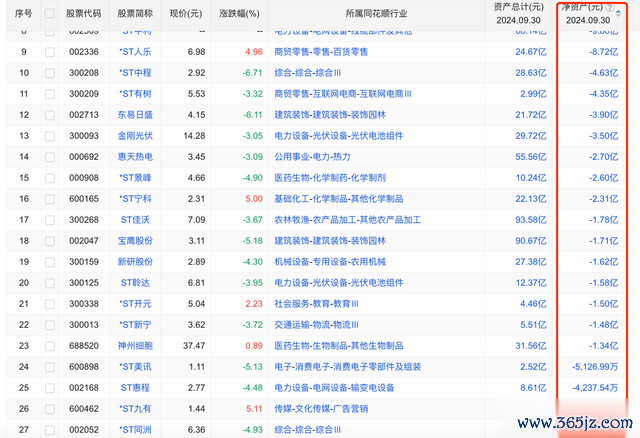The width and height of the screenshot is (640, 438).
Task: Sort by 现价(元) column header
Action: pos(185,15)
